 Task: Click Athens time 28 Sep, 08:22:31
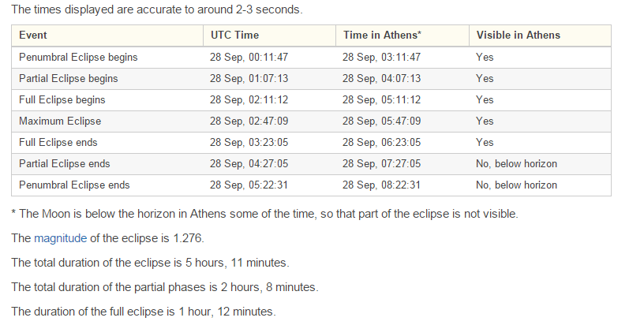coord(381,185)
